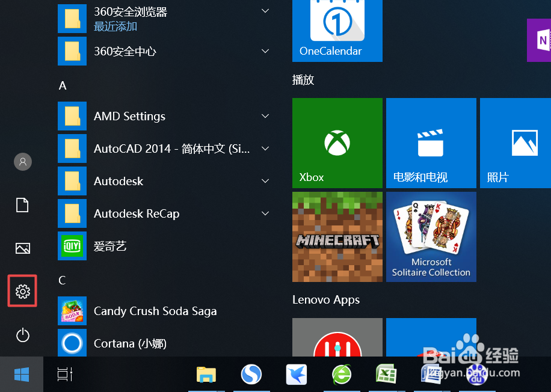This screenshot has height=392, width=551.
Task: Open the Settings gear icon
Action: click(x=22, y=291)
